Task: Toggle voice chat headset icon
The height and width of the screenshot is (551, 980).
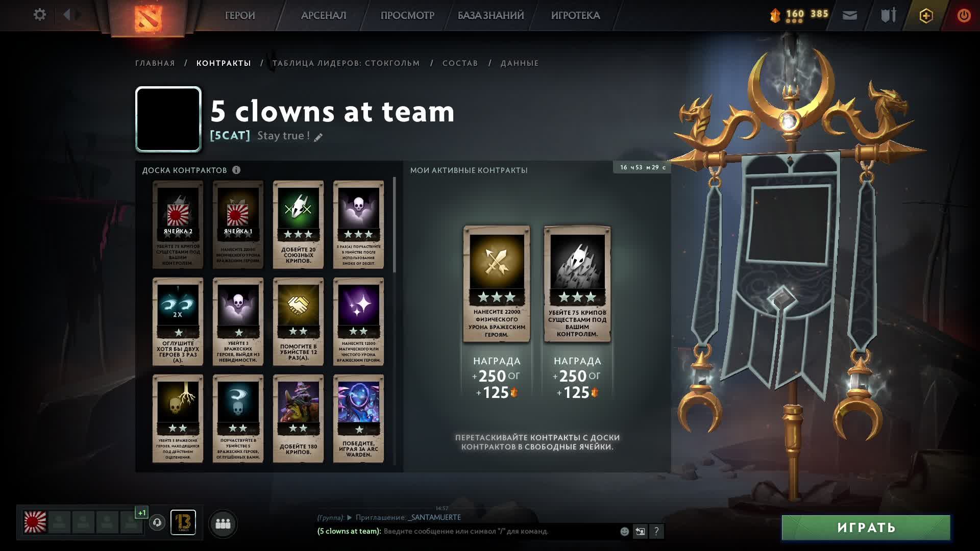Action: pyautogui.click(x=157, y=522)
